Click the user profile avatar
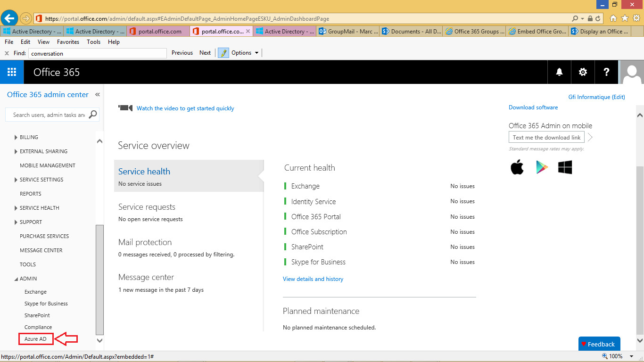Viewport: 644px width, 362px height. [632, 72]
